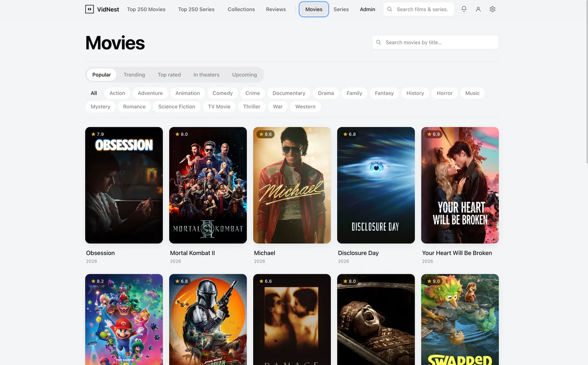Filter by Science Fiction genre

coord(176,107)
